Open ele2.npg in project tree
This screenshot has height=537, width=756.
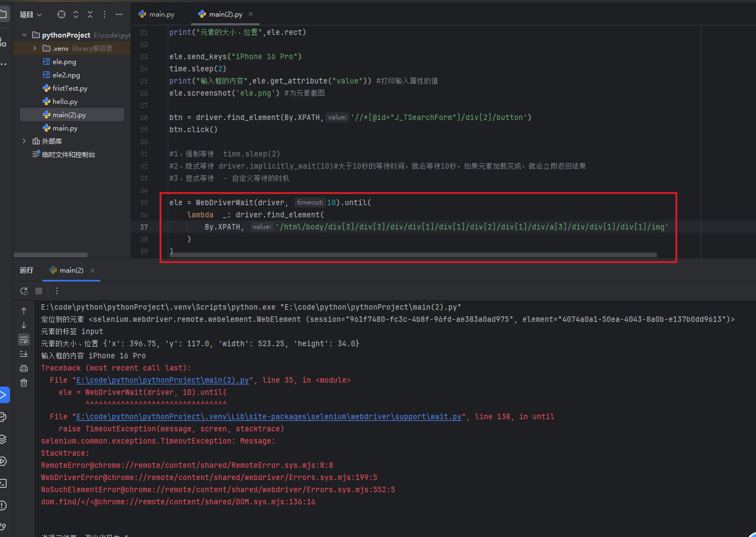tap(66, 75)
